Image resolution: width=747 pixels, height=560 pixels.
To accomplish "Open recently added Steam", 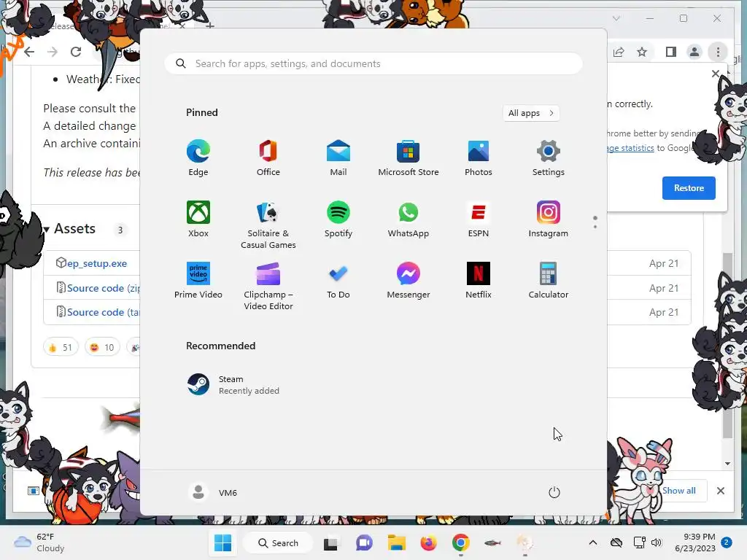I will point(233,385).
